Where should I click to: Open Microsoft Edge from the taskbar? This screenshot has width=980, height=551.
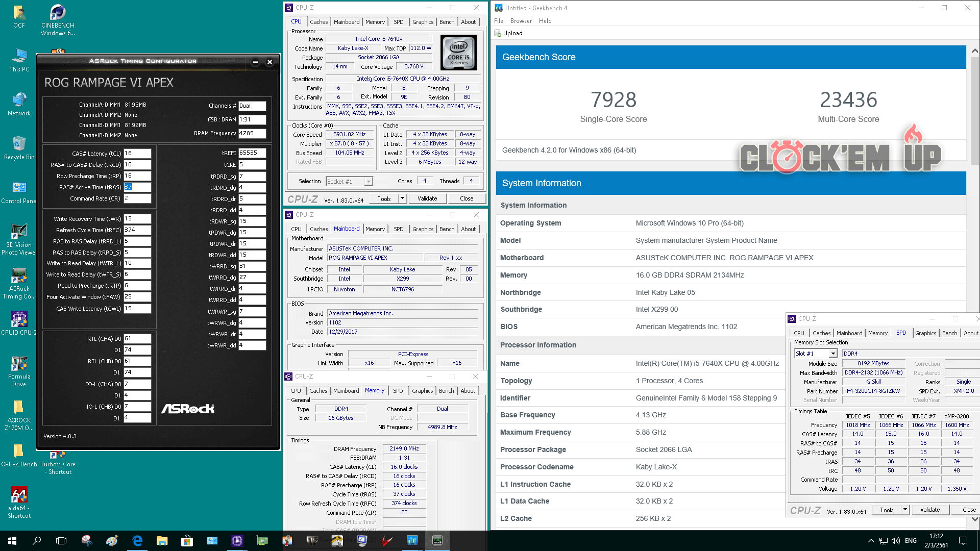[137, 541]
